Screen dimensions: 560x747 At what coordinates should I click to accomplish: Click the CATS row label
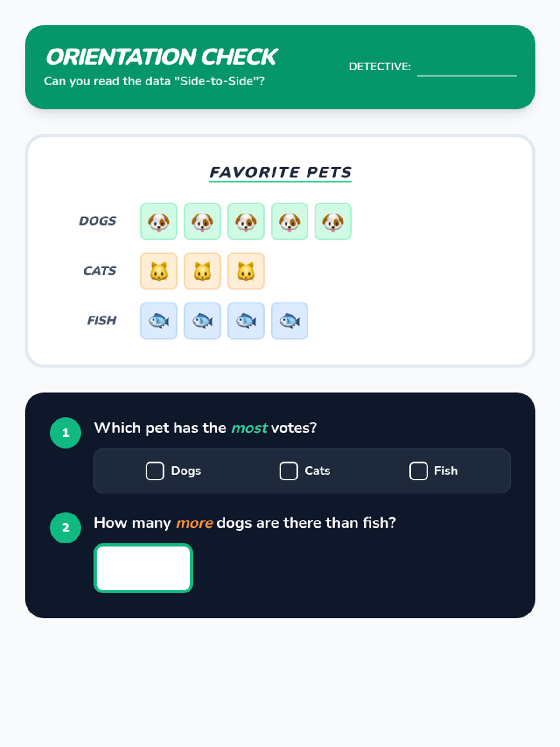click(100, 271)
